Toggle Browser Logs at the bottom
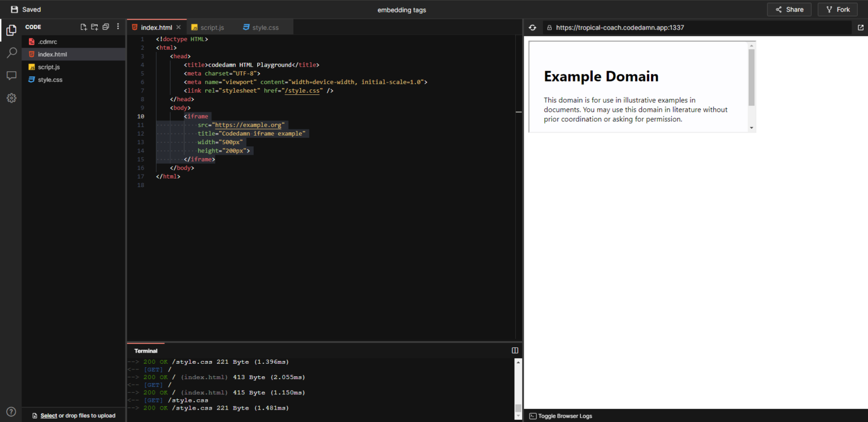Screen dimensions: 868x422 (x=560, y=416)
